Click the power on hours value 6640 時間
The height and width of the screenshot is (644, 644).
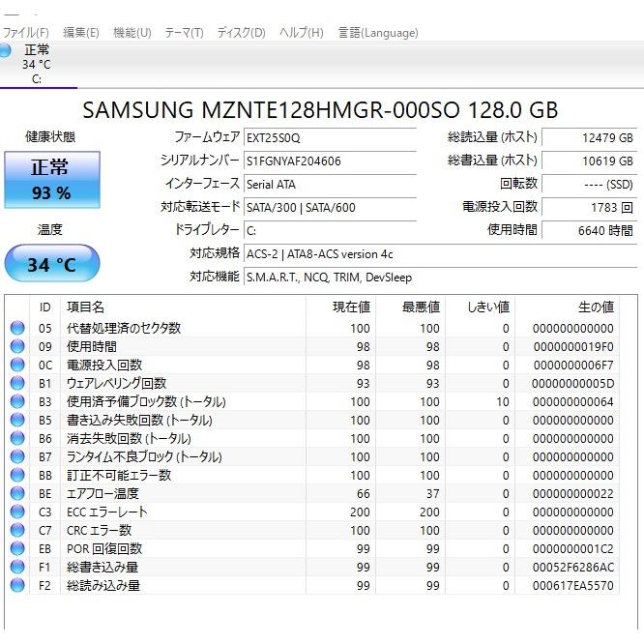[x=590, y=230]
